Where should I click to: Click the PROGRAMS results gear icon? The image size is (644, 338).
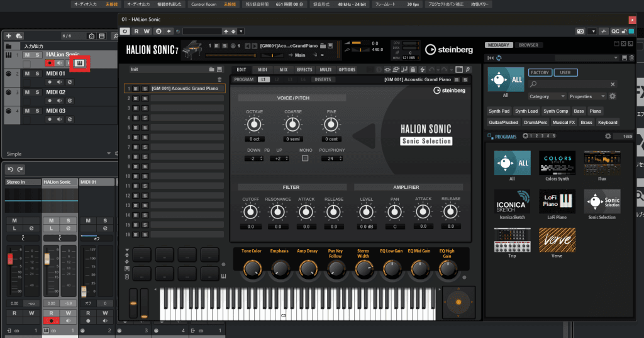click(x=608, y=136)
